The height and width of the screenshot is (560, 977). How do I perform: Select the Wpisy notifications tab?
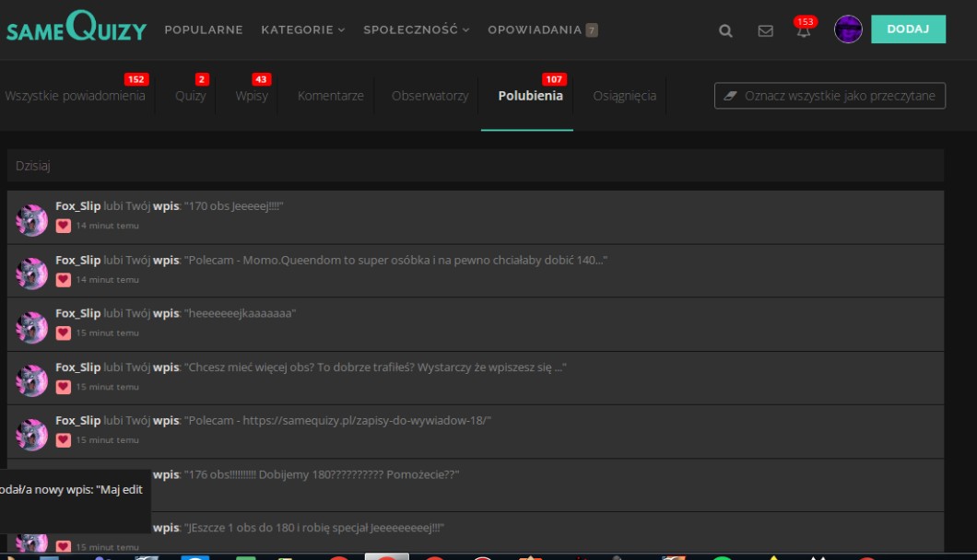(x=252, y=96)
